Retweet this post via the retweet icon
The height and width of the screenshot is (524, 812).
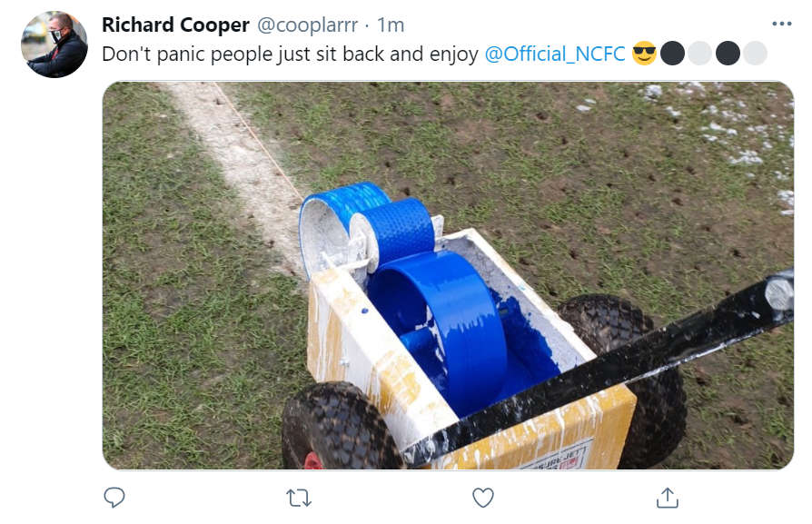click(x=299, y=498)
